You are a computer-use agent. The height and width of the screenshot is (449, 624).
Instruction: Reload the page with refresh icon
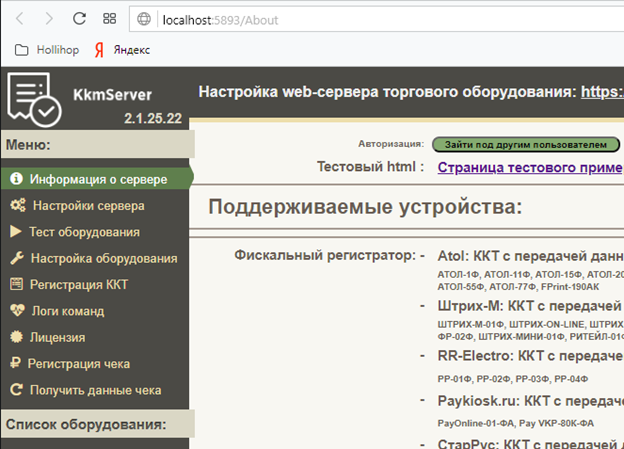(x=79, y=18)
